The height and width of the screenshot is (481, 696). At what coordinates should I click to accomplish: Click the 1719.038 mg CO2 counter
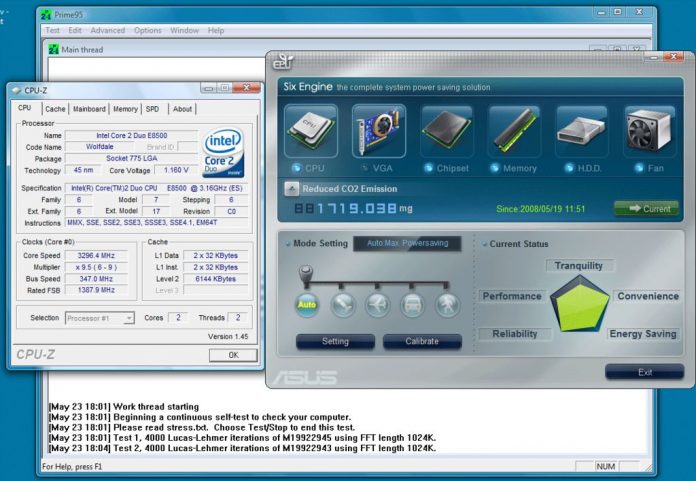point(353,209)
